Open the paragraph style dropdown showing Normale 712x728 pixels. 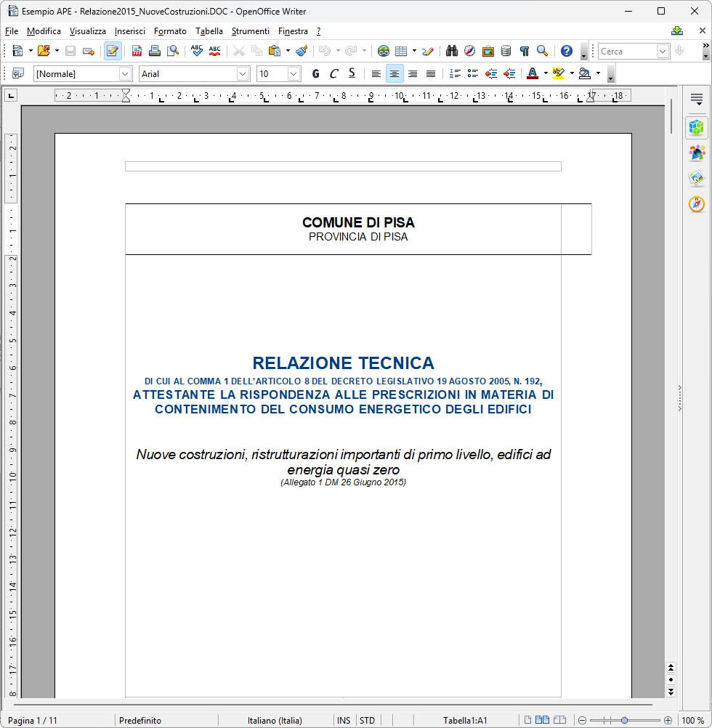coord(125,73)
